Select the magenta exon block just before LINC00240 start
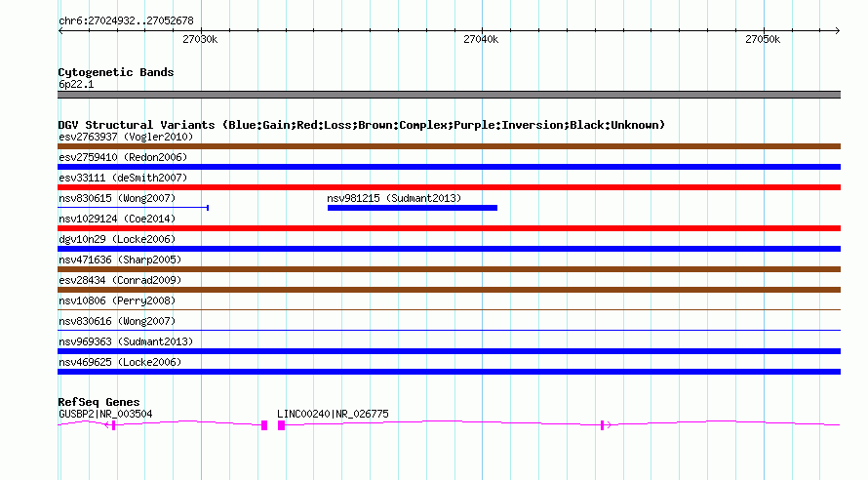Image resolution: width=868 pixels, height=480 pixels. pyautogui.click(x=264, y=425)
